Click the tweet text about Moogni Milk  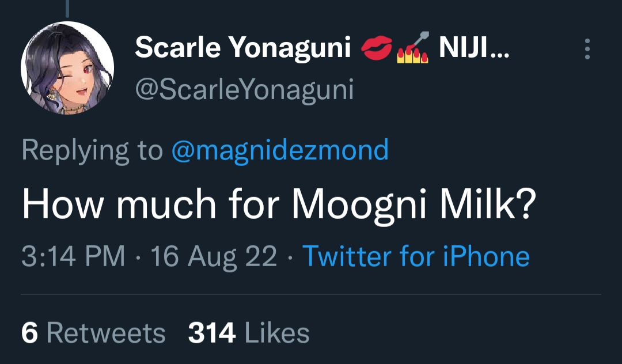pos(275,206)
